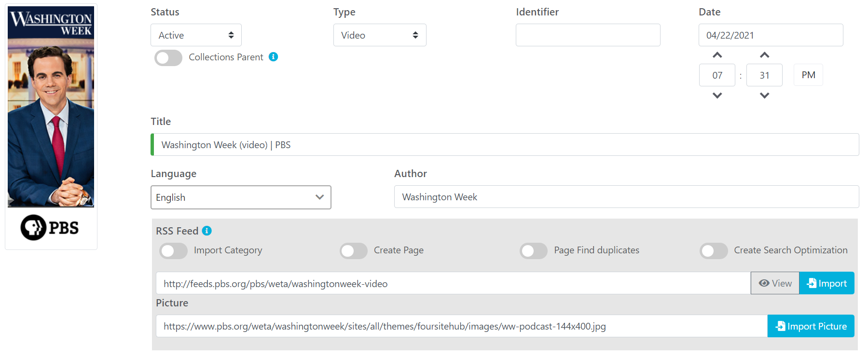Decrease the minutes with down arrow

point(764,96)
